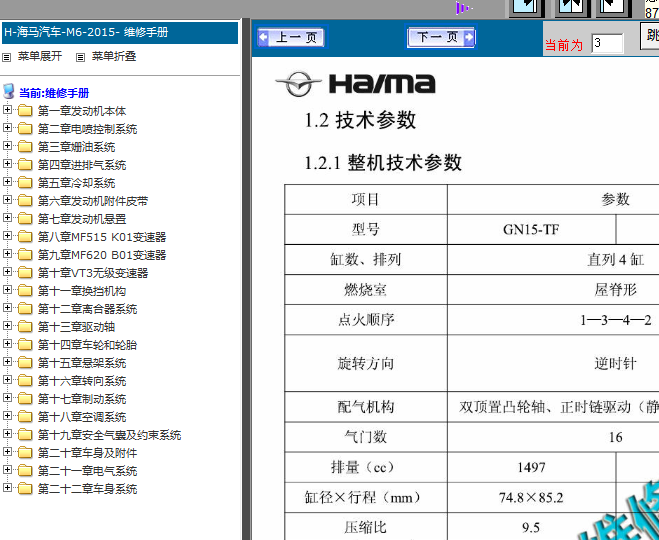
Task: Click the current page number field showing 3
Action: click(x=607, y=43)
